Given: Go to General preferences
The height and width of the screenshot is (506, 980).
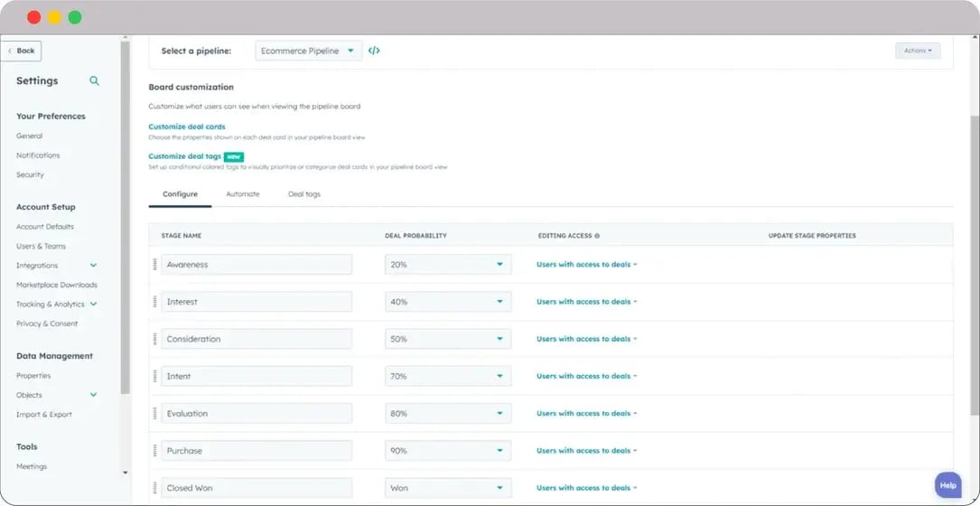Looking at the screenshot, I should (30, 136).
